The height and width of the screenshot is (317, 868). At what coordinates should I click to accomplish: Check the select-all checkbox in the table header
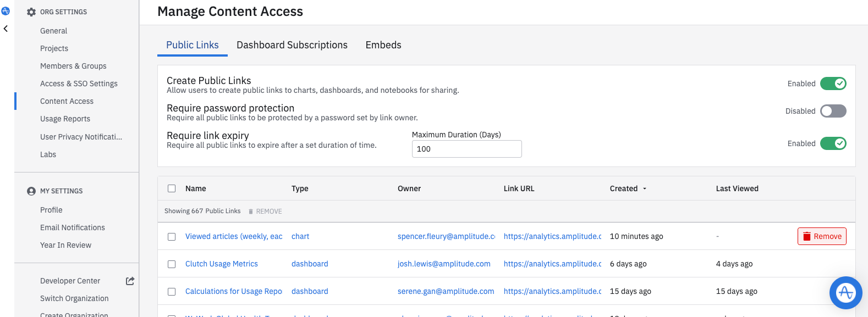point(172,188)
